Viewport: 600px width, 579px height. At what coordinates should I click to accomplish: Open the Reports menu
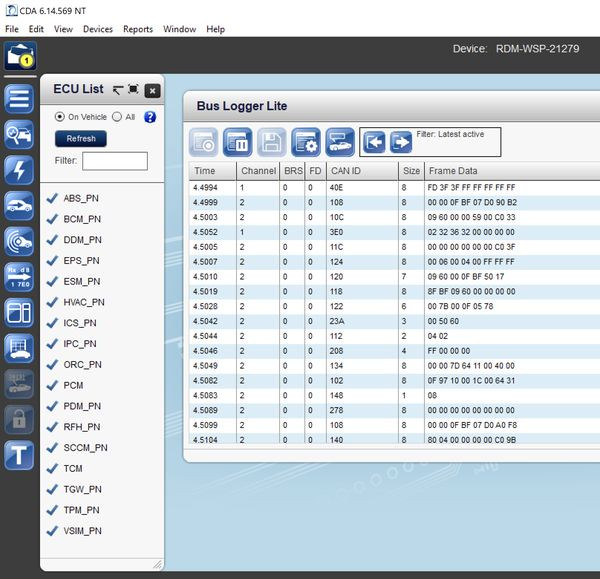tap(138, 29)
